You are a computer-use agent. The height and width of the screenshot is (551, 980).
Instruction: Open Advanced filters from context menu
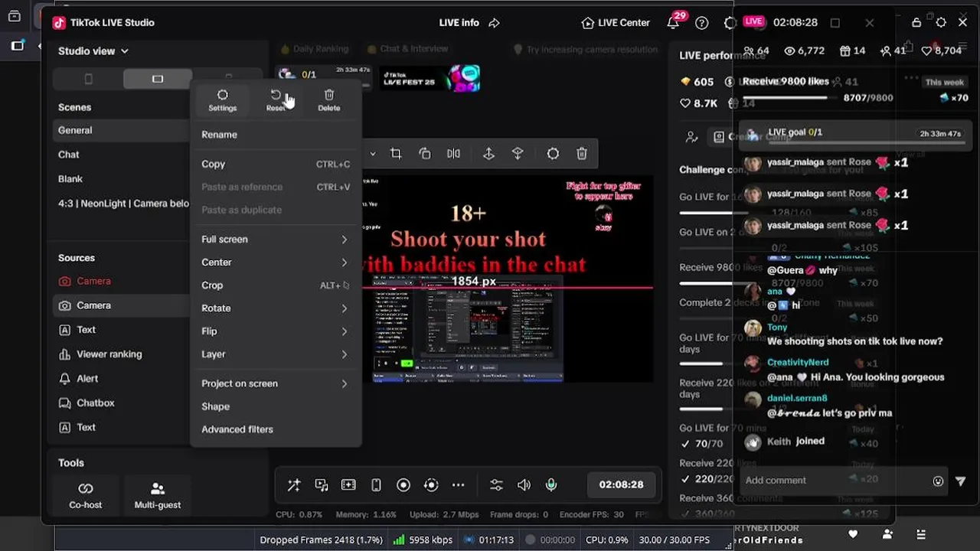click(276, 429)
